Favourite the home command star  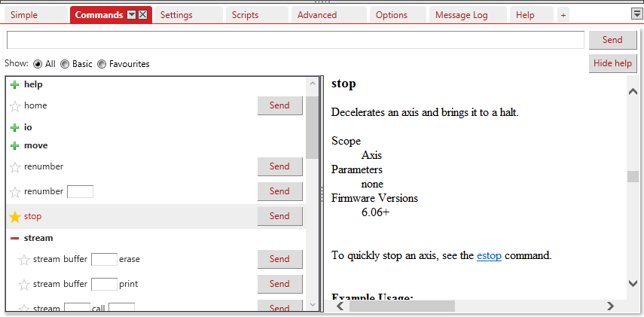tap(15, 106)
